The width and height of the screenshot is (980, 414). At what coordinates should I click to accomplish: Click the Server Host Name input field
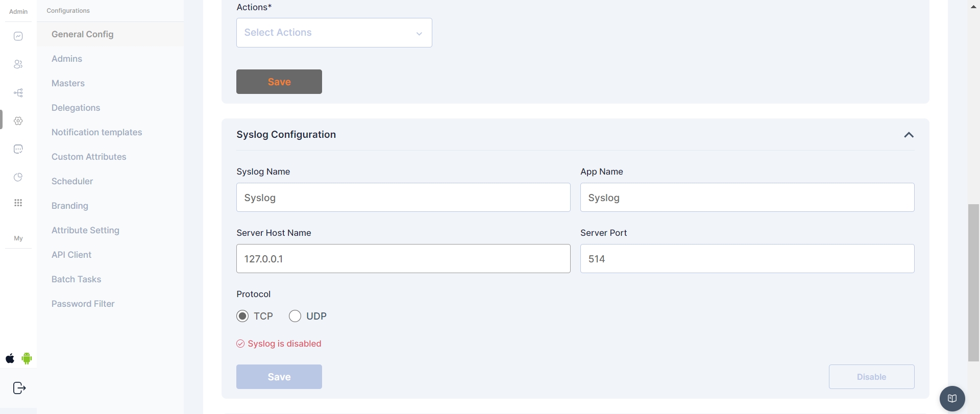403,259
